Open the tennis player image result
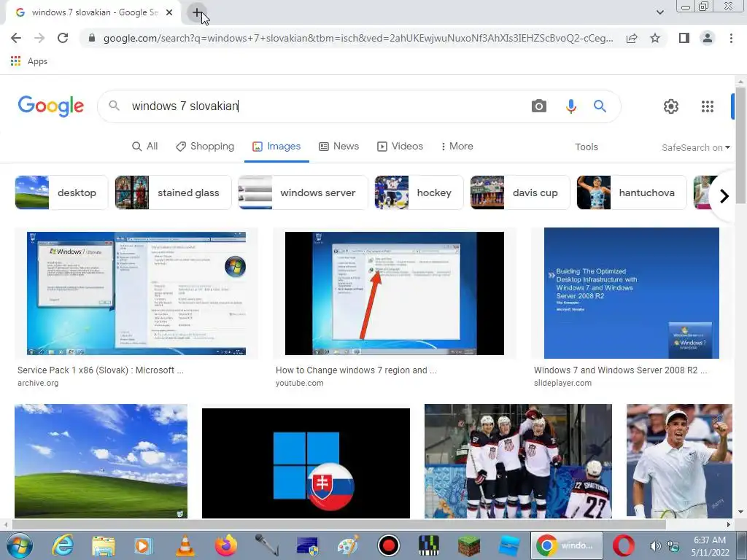The height and width of the screenshot is (560, 747). click(x=679, y=461)
